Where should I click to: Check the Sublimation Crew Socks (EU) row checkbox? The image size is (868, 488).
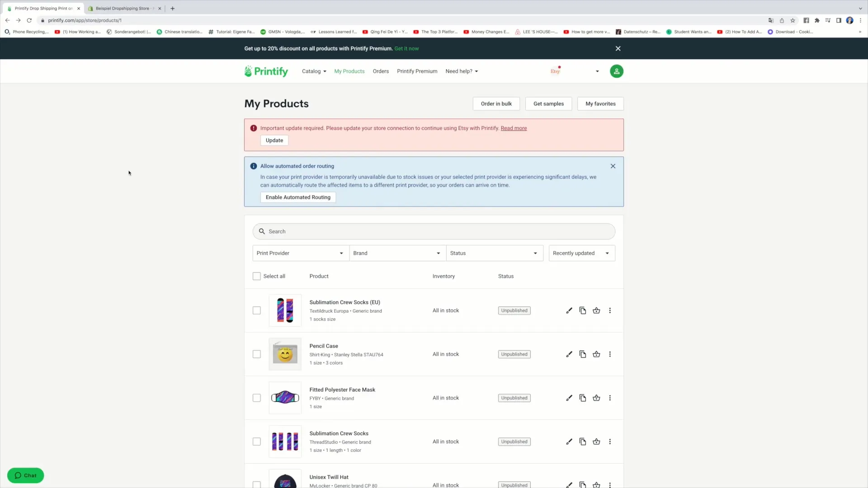(x=256, y=310)
